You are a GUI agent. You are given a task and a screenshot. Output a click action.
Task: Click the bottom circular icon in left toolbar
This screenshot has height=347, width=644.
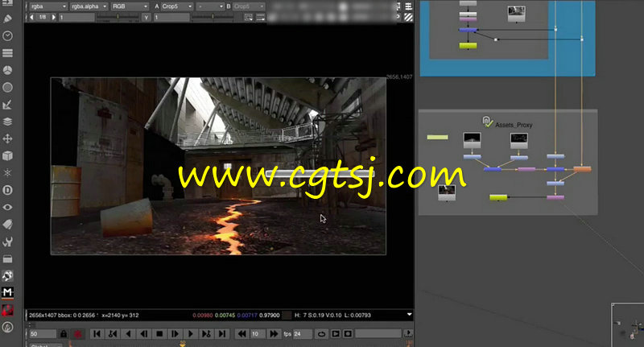click(x=7, y=328)
